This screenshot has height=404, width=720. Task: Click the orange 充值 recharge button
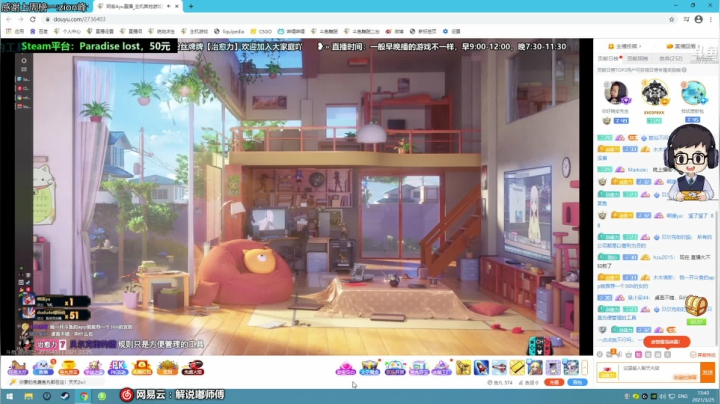click(554, 382)
